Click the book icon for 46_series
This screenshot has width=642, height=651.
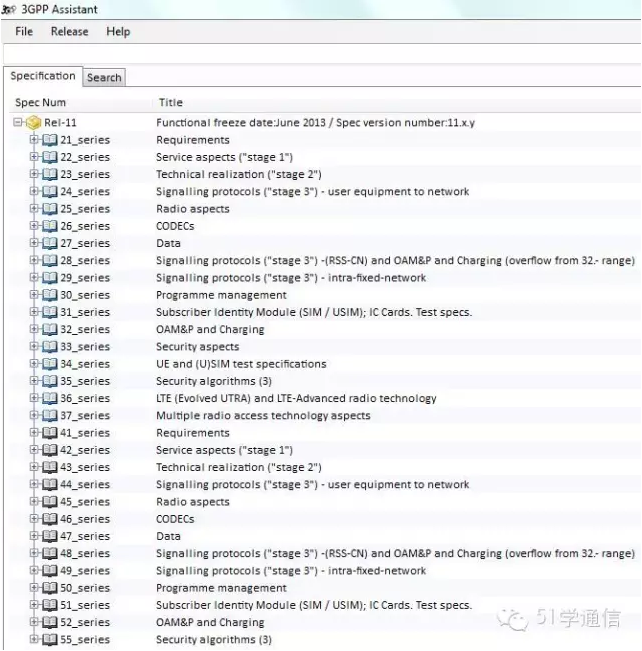pos(50,519)
